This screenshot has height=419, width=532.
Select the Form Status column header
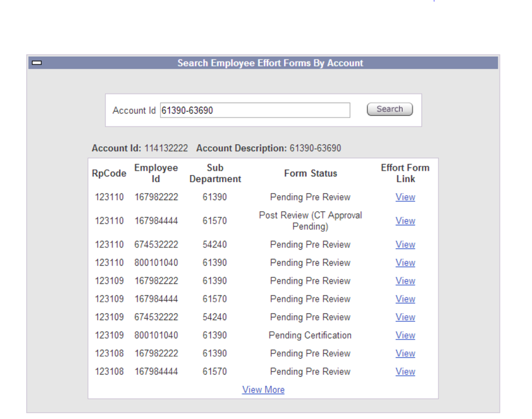(x=310, y=173)
